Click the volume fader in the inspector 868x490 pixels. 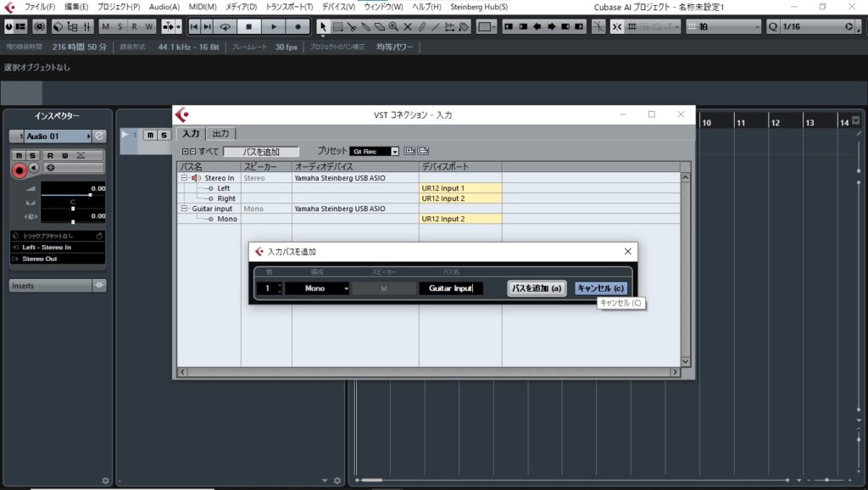click(x=90, y=194)
